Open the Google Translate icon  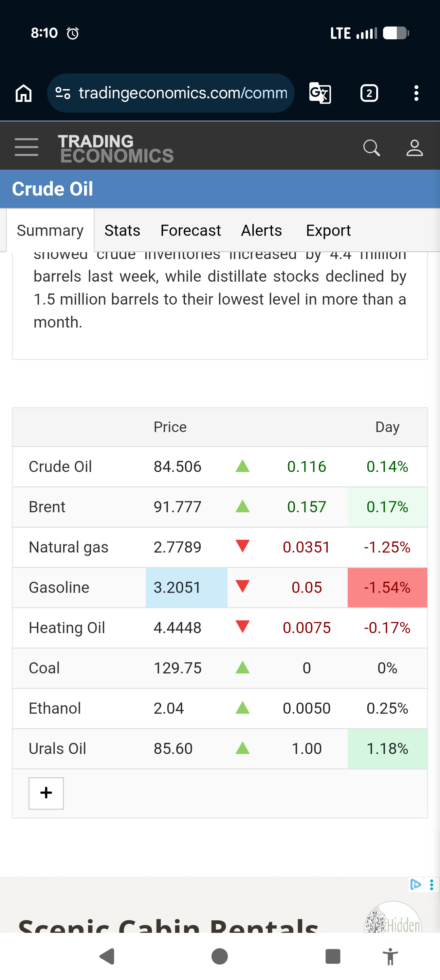(320, 93)
